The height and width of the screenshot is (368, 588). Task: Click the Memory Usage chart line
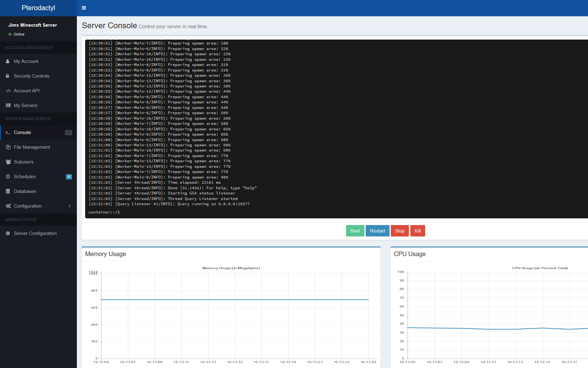(x=235, y=299)
